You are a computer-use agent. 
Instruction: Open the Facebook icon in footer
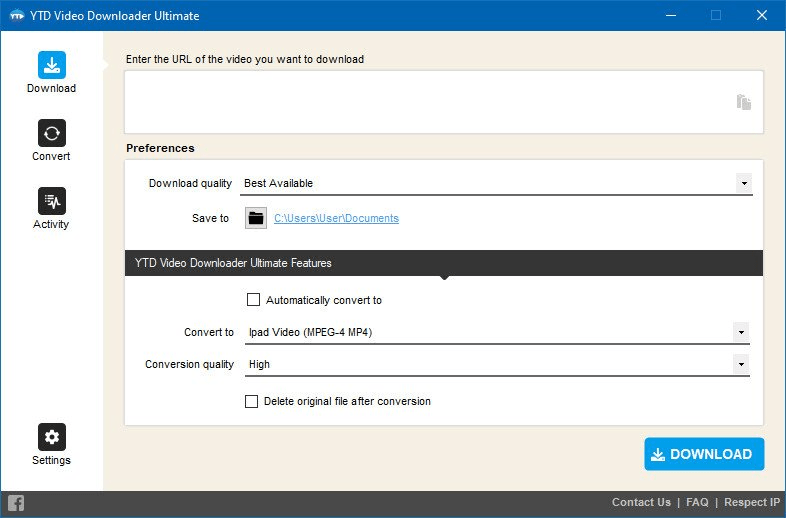click(16, 503)
